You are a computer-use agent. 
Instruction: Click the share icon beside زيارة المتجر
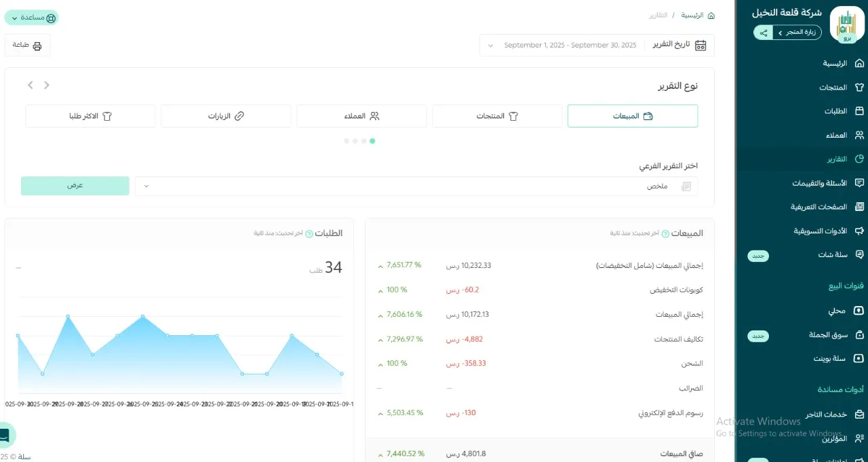763,33
